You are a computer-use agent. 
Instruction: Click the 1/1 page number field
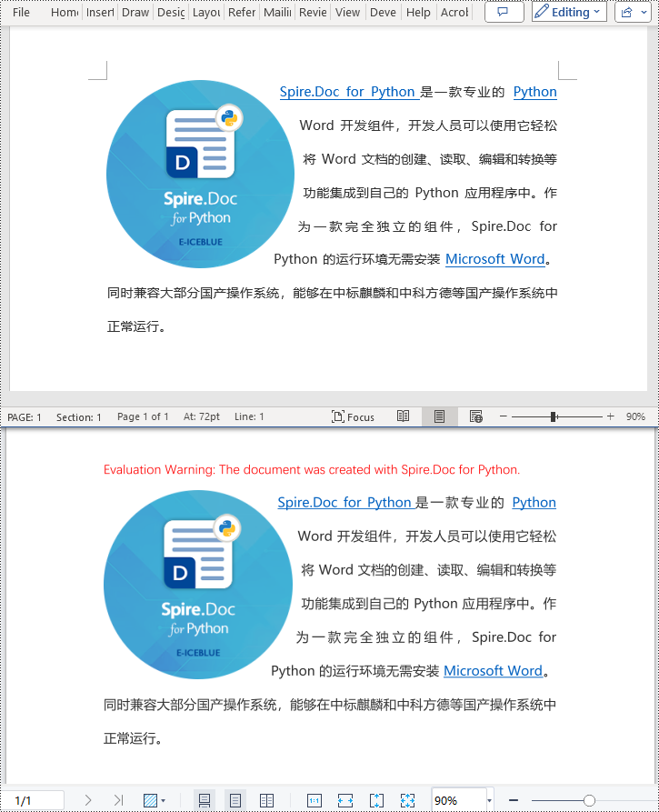pyautogui.click(x=32, y=800)
